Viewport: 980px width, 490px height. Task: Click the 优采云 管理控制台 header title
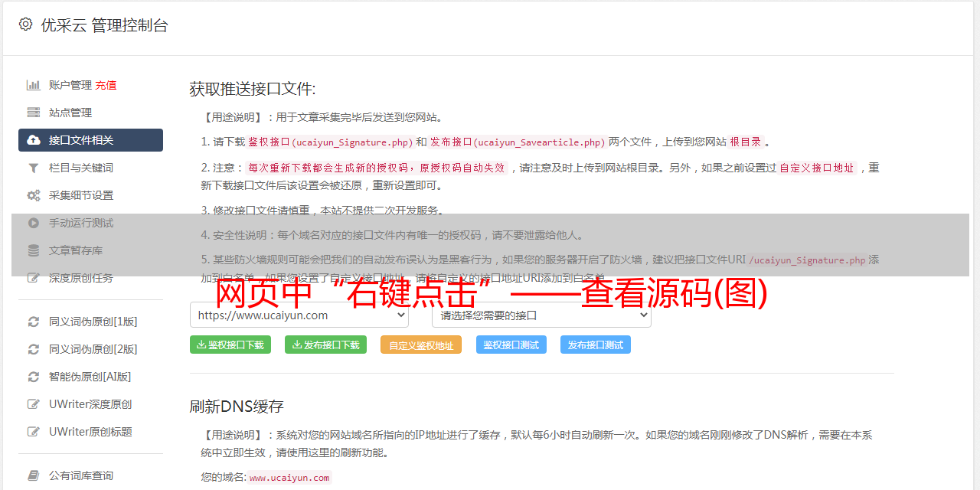[105, 25]
